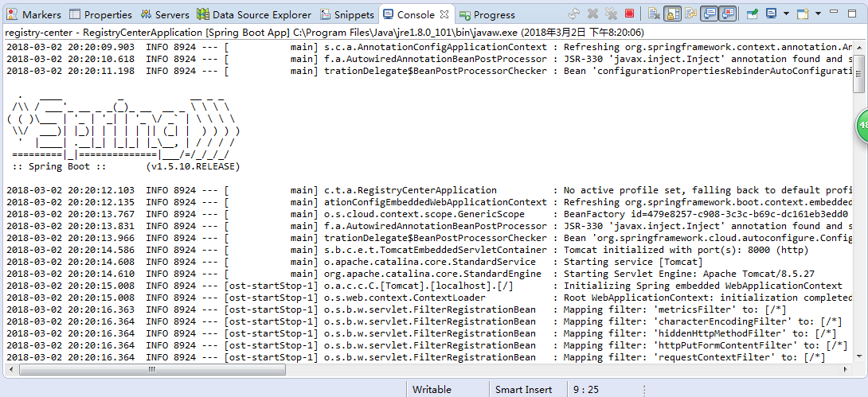Click 'Initializing Spring embedded WebApplicationContext' log message

coord(702,286)
